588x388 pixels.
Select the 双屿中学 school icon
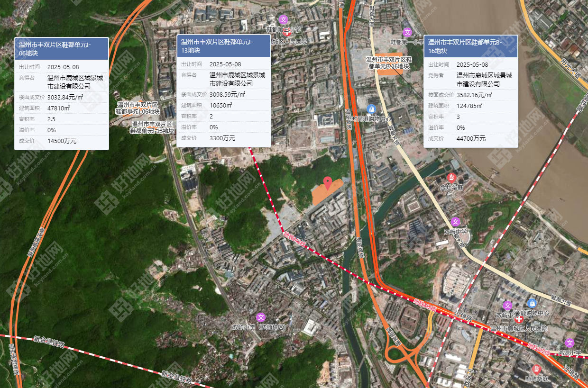pyautogui.click(x=455, y=222)
